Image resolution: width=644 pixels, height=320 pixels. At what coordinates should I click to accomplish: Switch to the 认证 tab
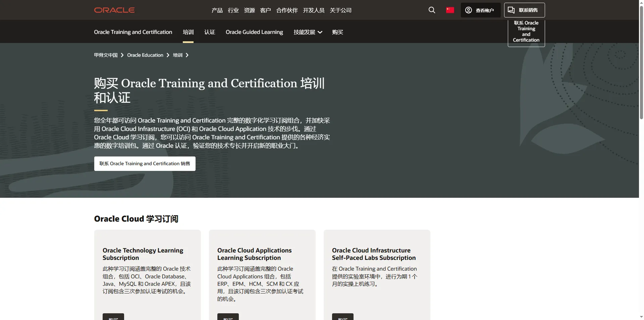coord(209,32)
